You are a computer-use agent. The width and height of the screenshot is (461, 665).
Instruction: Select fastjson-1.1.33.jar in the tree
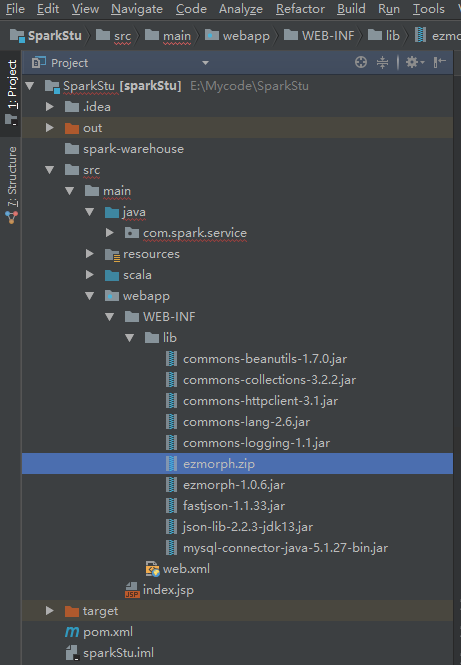point(234,506)
